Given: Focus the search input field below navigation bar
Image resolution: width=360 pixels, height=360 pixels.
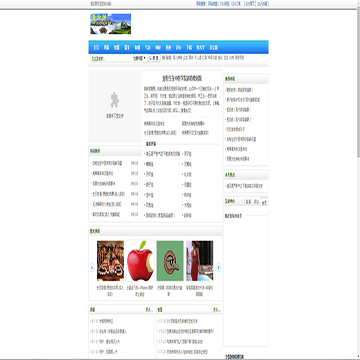Looking at the screenshot, I should (x=111, y=59).
